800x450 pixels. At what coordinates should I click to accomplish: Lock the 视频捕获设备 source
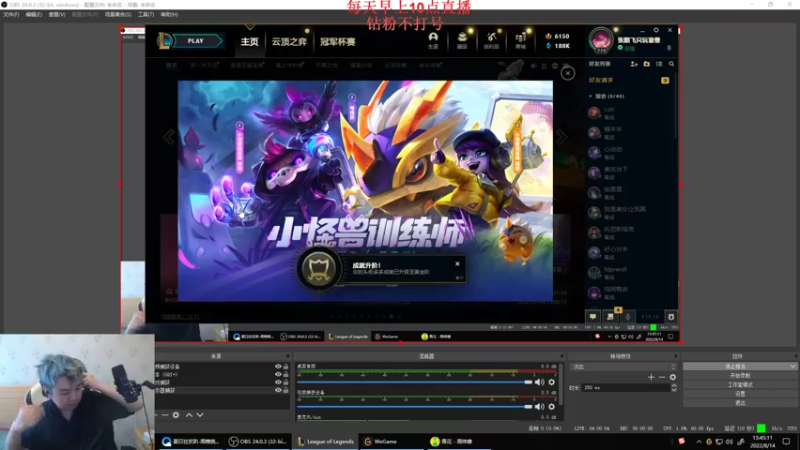[x=286, y=366]
